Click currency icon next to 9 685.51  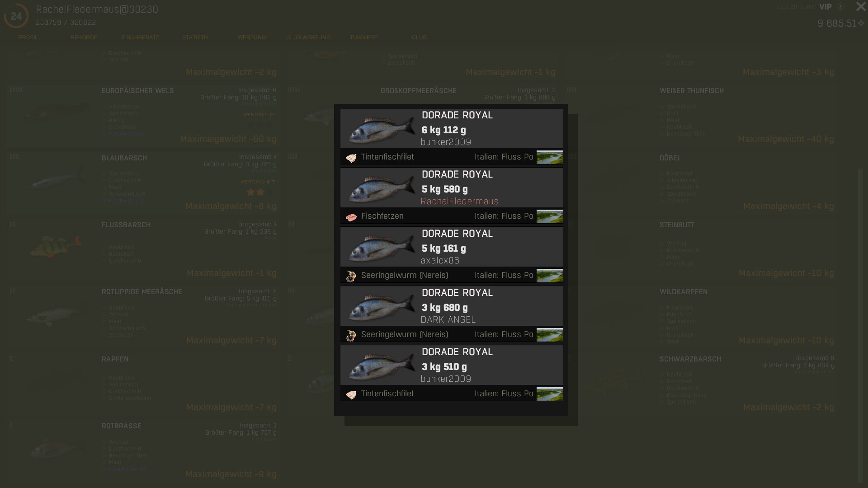[x=861, y=23]
